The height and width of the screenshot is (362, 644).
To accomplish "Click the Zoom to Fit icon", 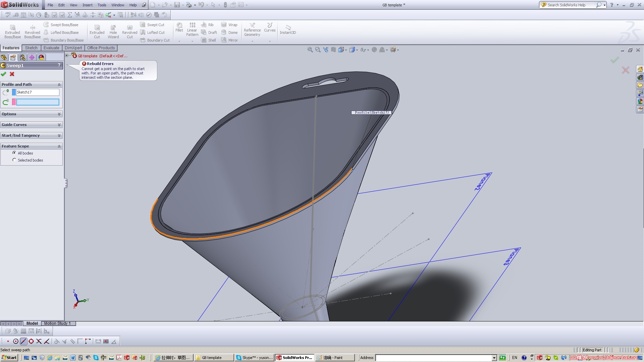I will pos(310,50).
